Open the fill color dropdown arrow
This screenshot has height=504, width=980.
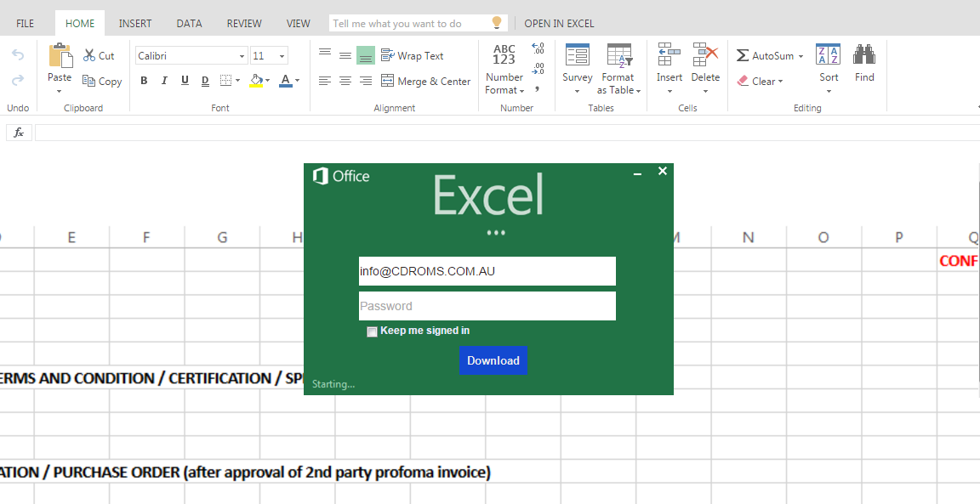pos(267,81)
